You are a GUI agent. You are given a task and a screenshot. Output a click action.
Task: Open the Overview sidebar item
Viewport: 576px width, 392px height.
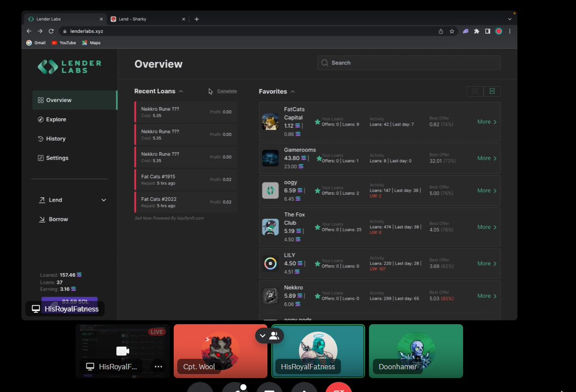pyautogui.click(x=74, y=100)
